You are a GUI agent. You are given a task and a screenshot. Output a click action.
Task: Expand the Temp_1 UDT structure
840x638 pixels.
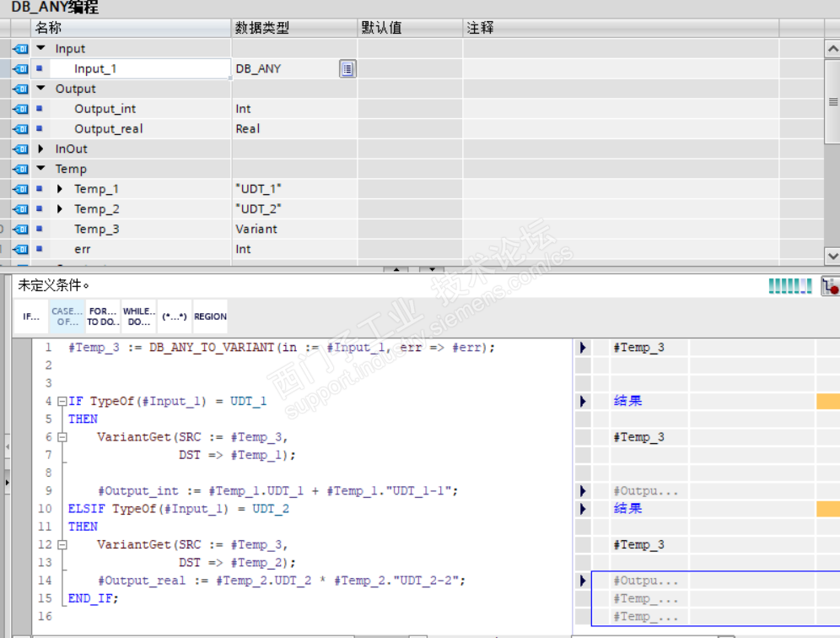[60, 189]
